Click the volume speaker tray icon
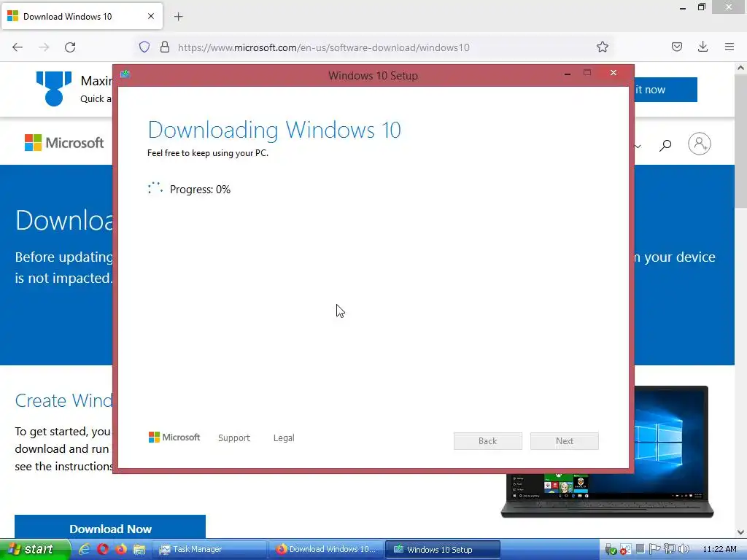The width and height of the screenshot is (747, 560). pyautogui.click(x=684, y=550)
